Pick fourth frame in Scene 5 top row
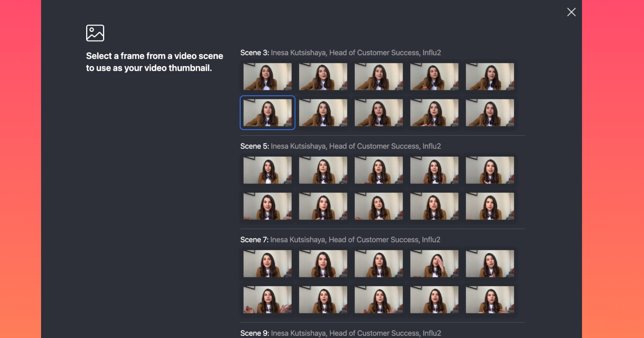 pos(434,170)
